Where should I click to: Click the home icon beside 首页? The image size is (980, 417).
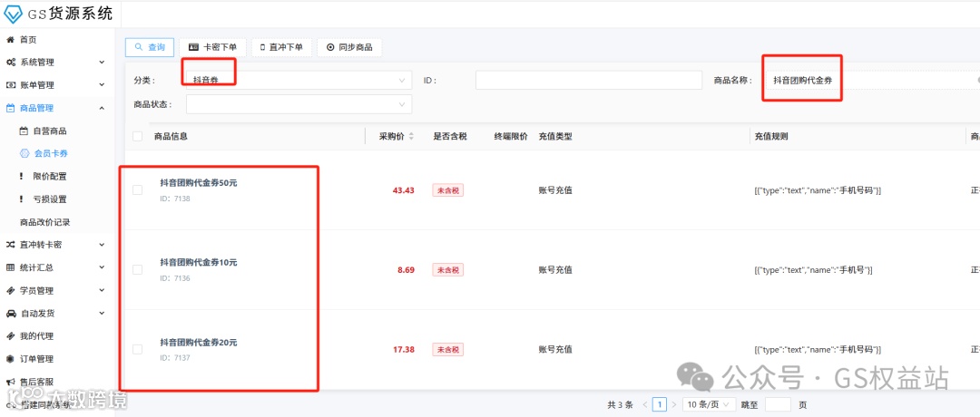10,40
